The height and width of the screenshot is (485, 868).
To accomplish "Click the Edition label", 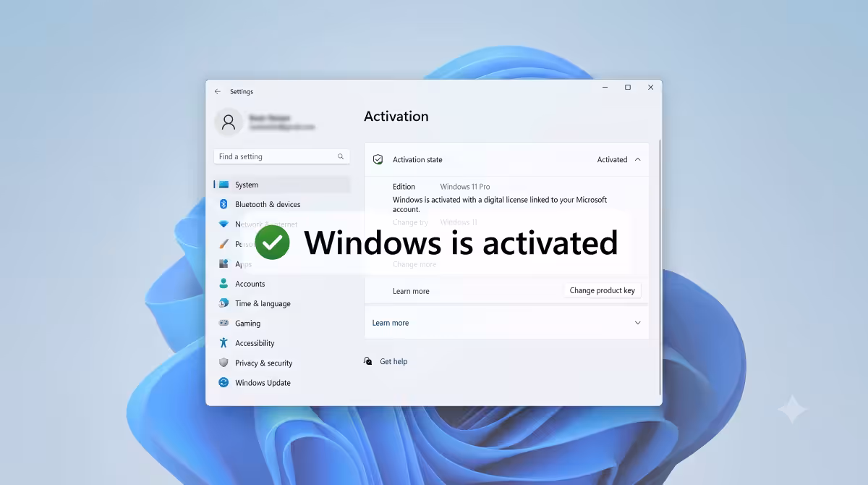I will (404, 187).
